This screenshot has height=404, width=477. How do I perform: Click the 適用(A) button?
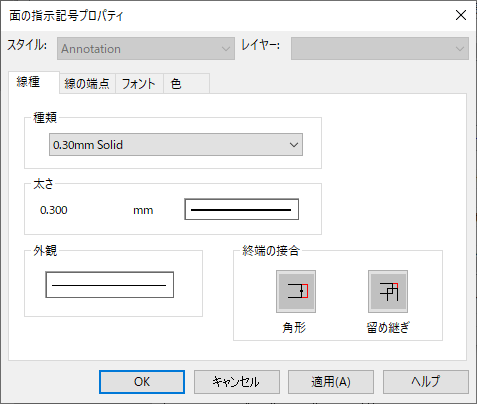[x=331, y=382]
